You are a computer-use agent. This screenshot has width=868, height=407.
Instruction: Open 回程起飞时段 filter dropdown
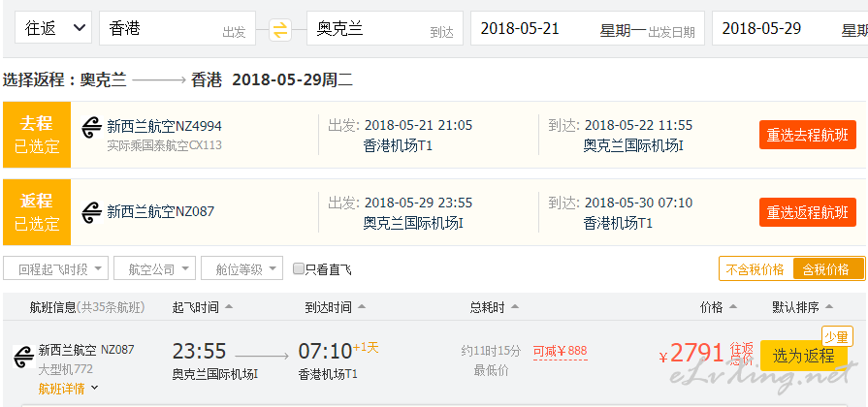pos(55,268)
